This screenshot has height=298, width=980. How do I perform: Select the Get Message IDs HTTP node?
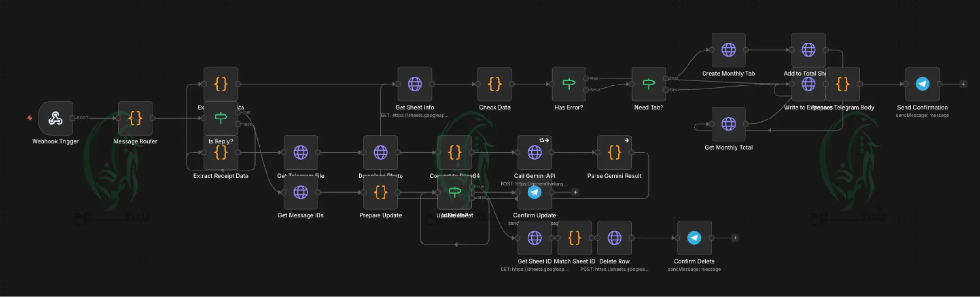pos(301,192)
